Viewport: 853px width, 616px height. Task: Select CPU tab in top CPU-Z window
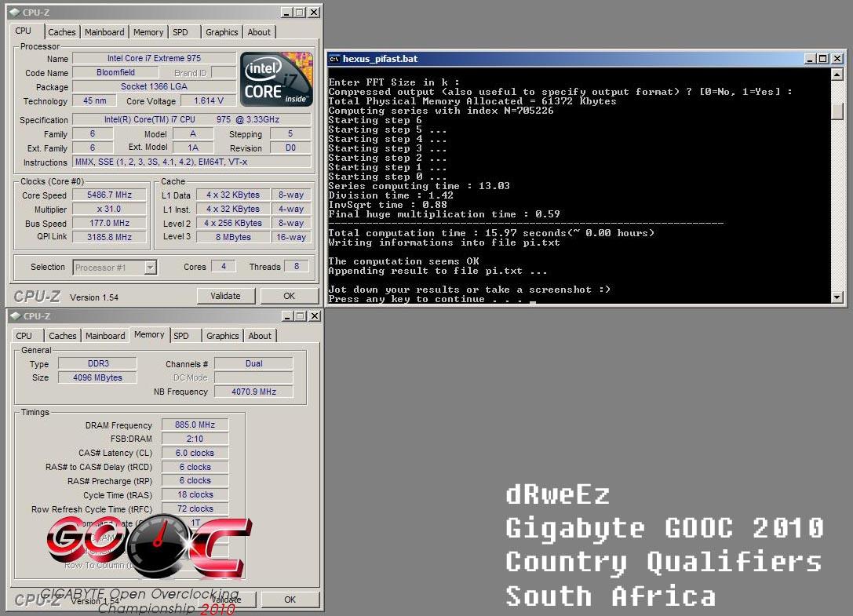[x=24, y=31]
